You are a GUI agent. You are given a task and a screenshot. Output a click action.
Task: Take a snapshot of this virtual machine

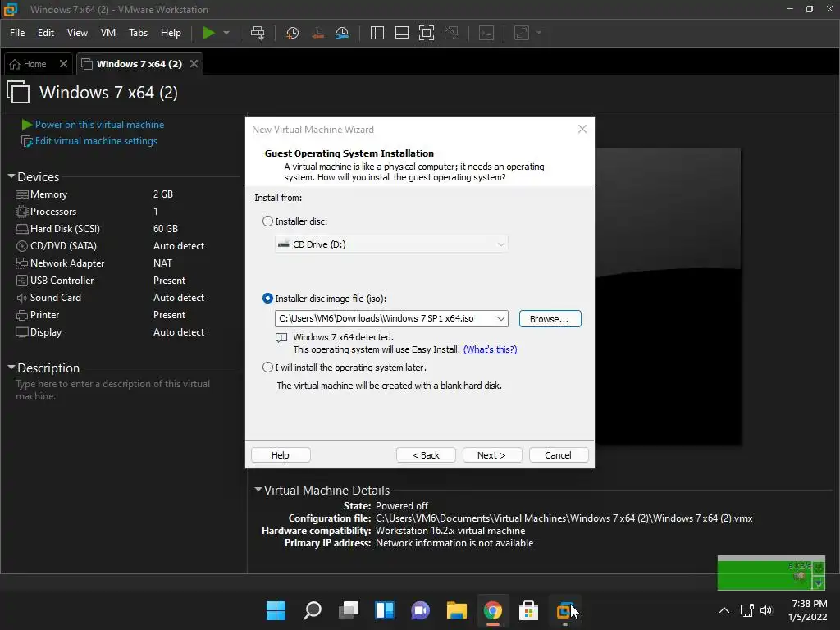click(293, 33)
